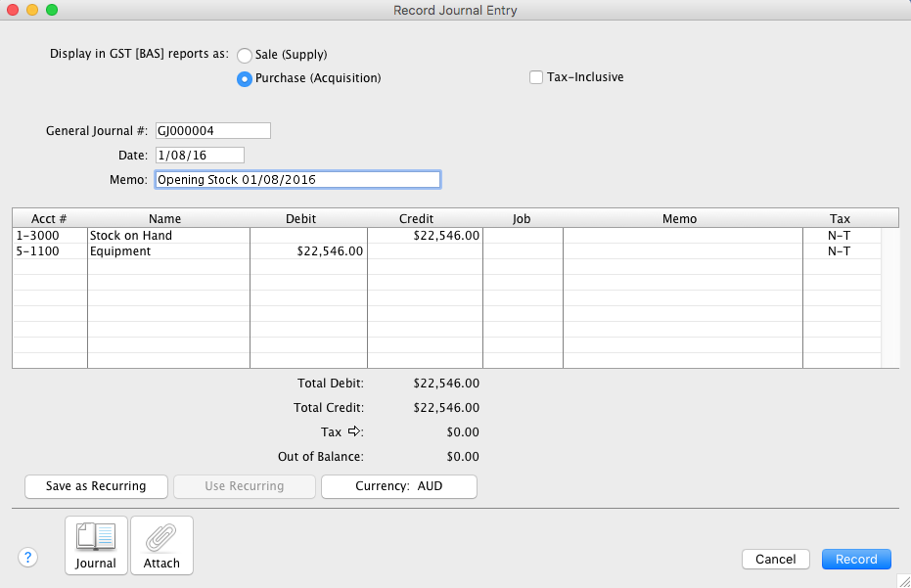Click the Attach paperclip icon

click(x=161, y=545)
